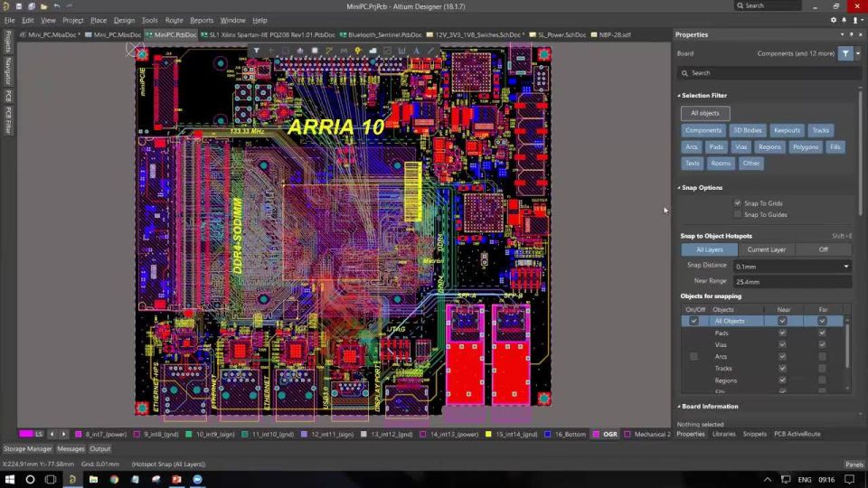Open the File menu
868x488 pixels.
pyautogui.click(x=9, y=20)
